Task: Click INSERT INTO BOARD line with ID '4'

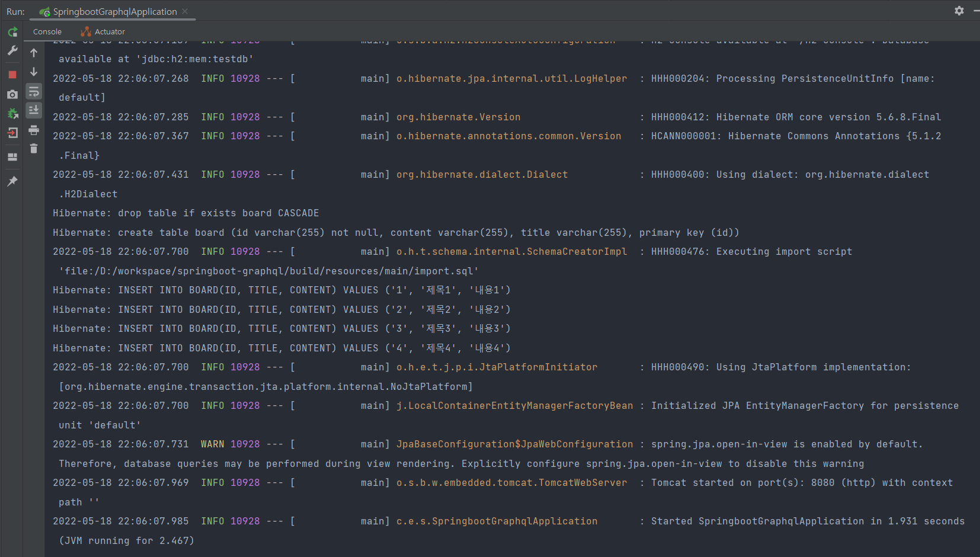Action: tap(281, 348)
